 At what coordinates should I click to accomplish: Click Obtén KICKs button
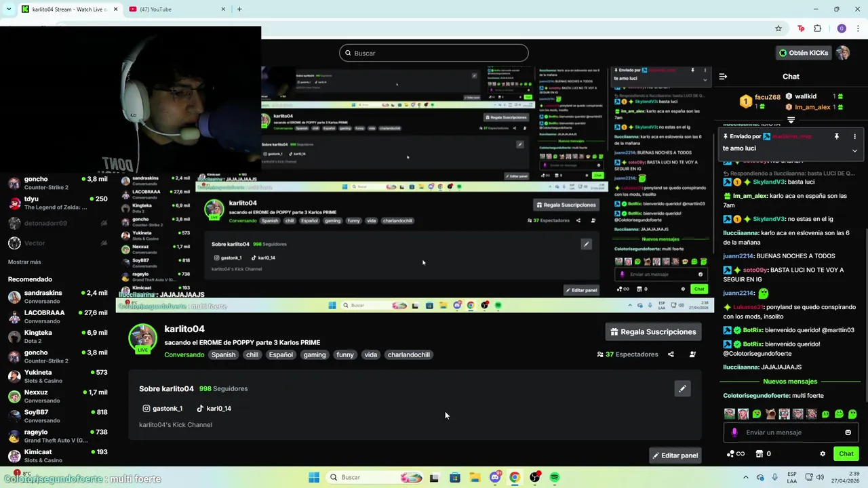(804, 53)
